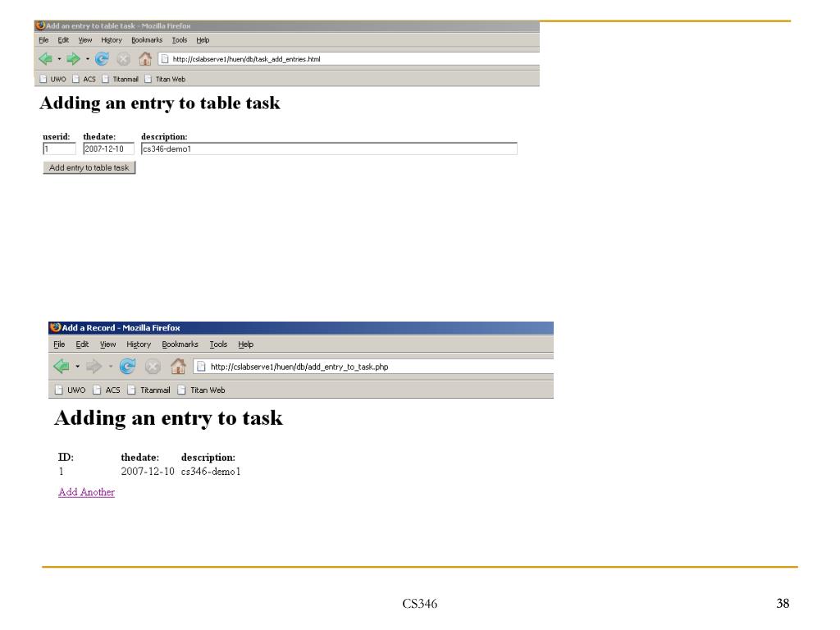
Task: Click the CS346 footer text
Action: tap(419, 604)
